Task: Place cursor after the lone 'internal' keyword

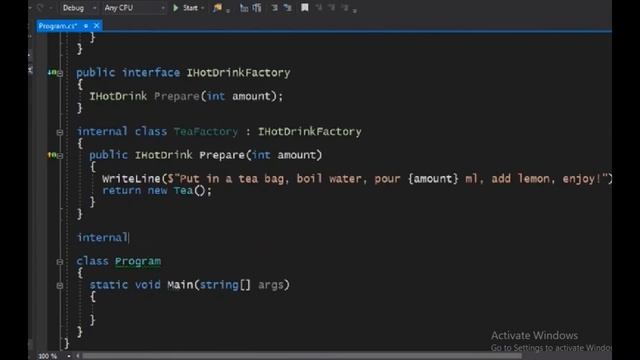Action: click(129, 238)
